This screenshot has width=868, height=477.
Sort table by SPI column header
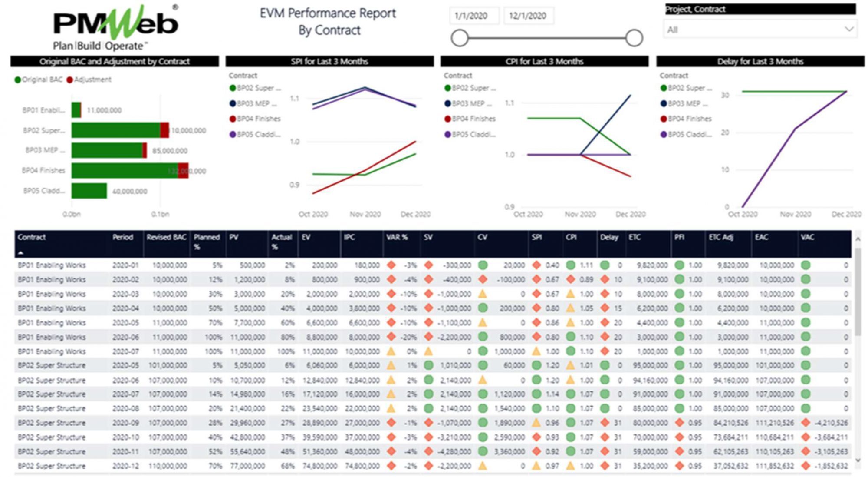(537, 237)
